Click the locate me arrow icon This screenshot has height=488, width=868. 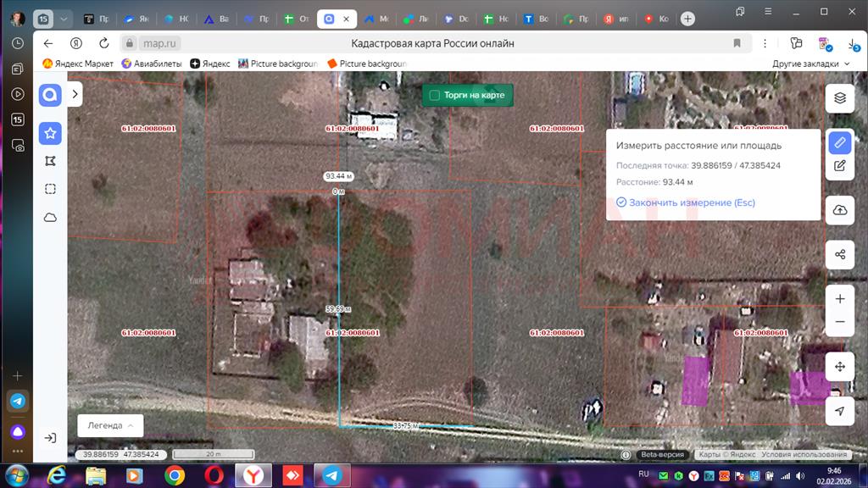[839, 411]
